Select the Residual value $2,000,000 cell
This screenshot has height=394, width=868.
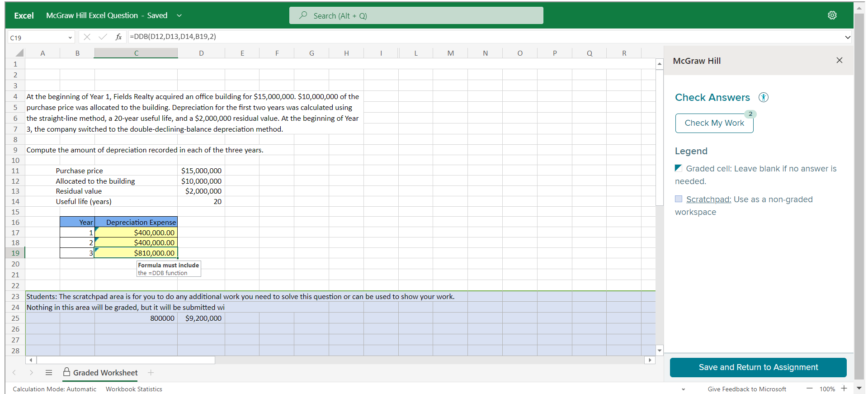pos(201,191)
